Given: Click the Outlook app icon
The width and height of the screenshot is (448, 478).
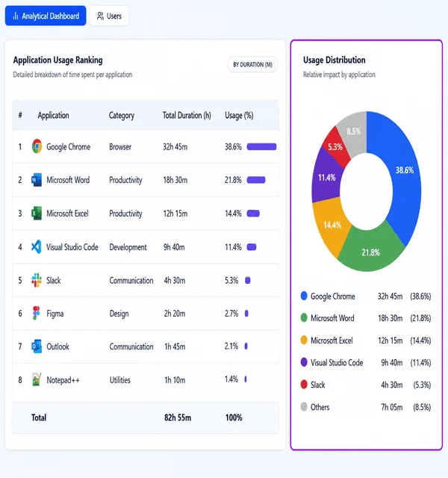Looking at the screenshot, I should [x=37, y=347].
